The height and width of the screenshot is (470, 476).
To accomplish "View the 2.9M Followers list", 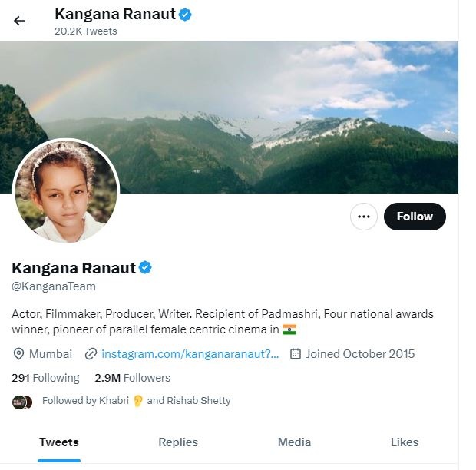I will click(x=132, y=378).
